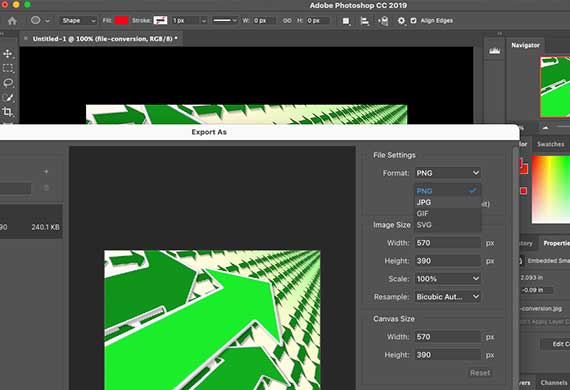Click the Image Size Width field

coord(447,243)
